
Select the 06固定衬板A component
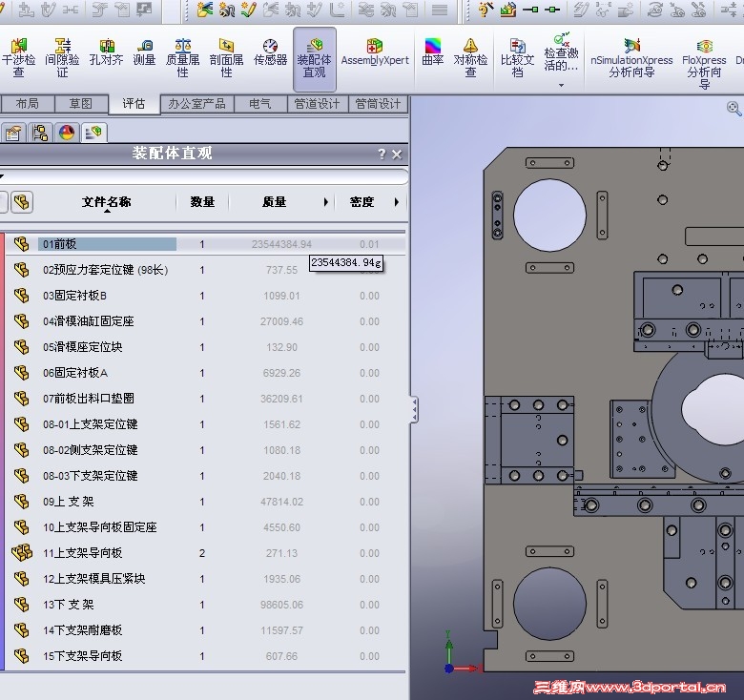point(75,373)
